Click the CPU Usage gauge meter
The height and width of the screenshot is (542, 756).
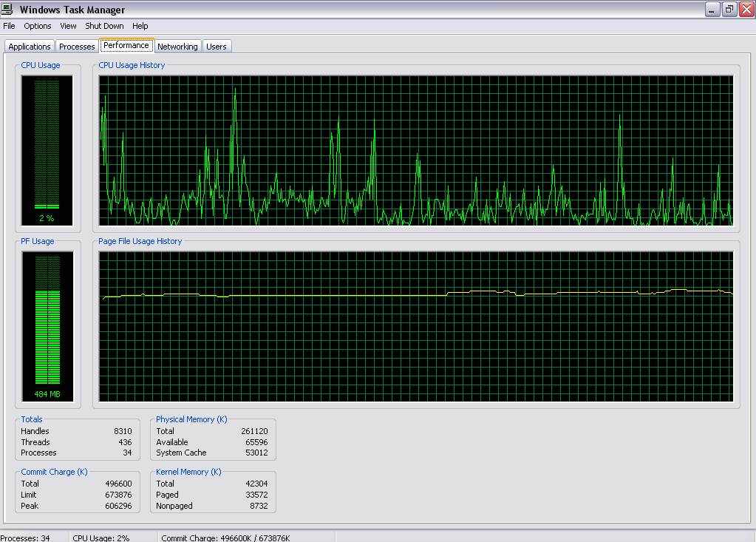[x=47, y=149]
